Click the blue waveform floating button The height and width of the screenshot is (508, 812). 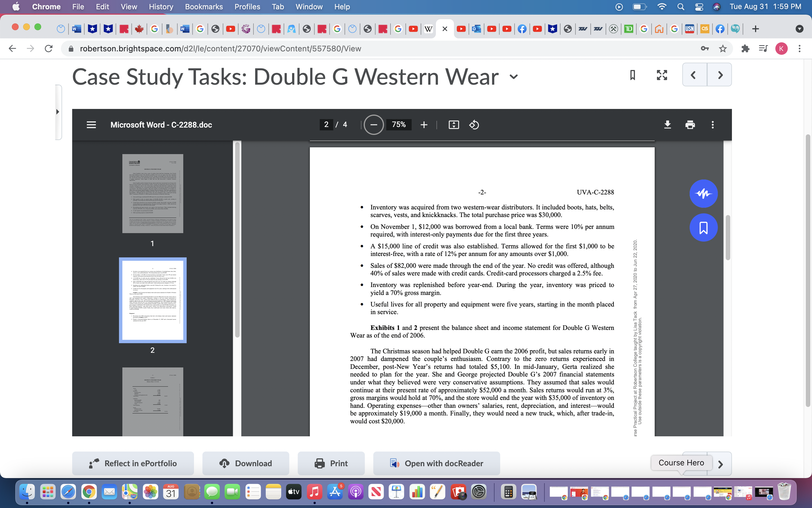point(703,194)
